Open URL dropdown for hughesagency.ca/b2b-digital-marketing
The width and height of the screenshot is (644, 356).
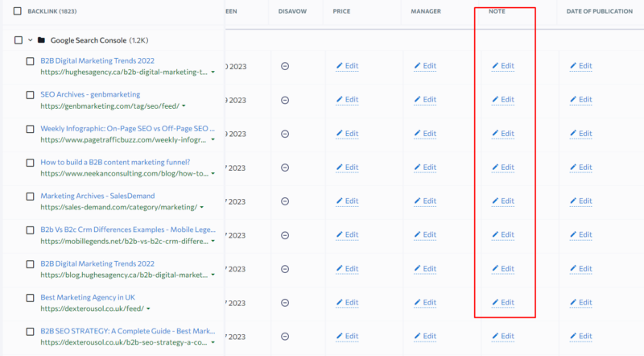(x=213, y=72)
